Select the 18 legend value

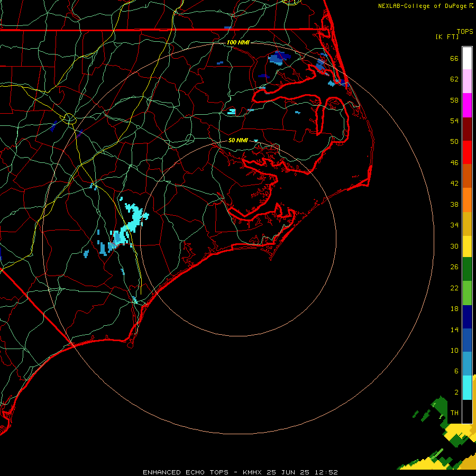pyautogui.click(x=454, y=309)
